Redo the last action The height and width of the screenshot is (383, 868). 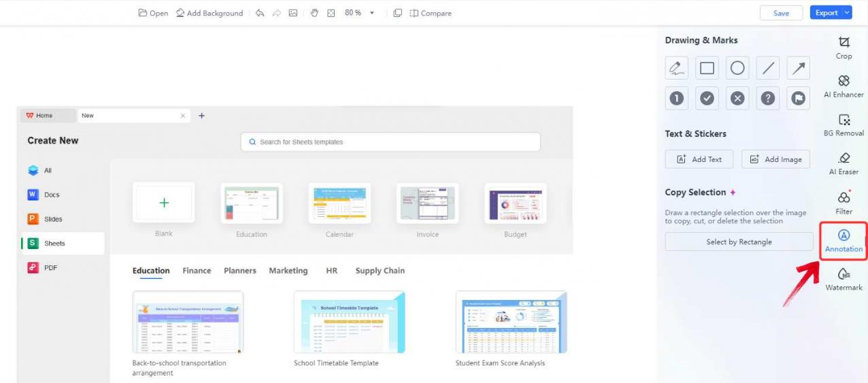coord(277,13)
